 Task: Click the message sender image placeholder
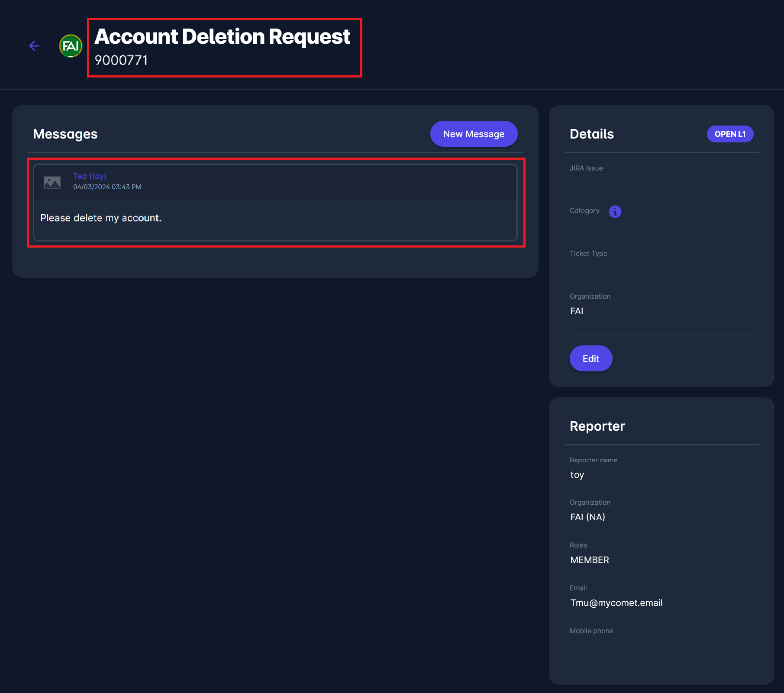click(52, 182)
